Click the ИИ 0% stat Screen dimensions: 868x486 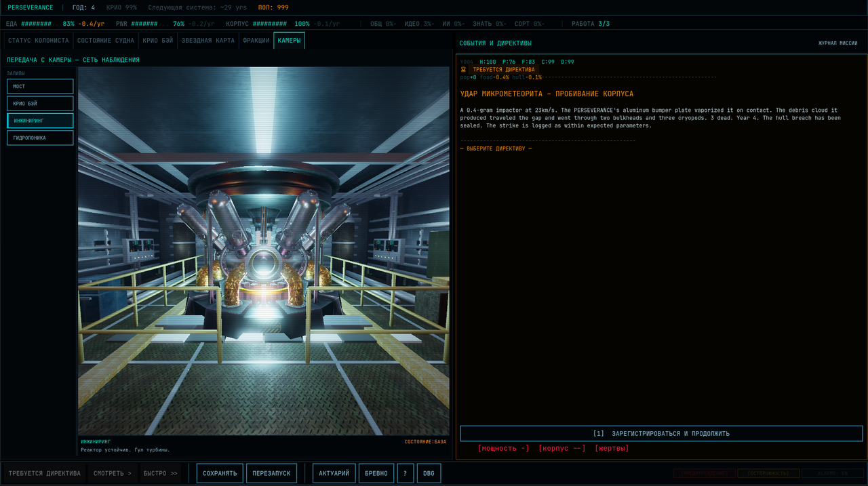[x=454, y=24]
